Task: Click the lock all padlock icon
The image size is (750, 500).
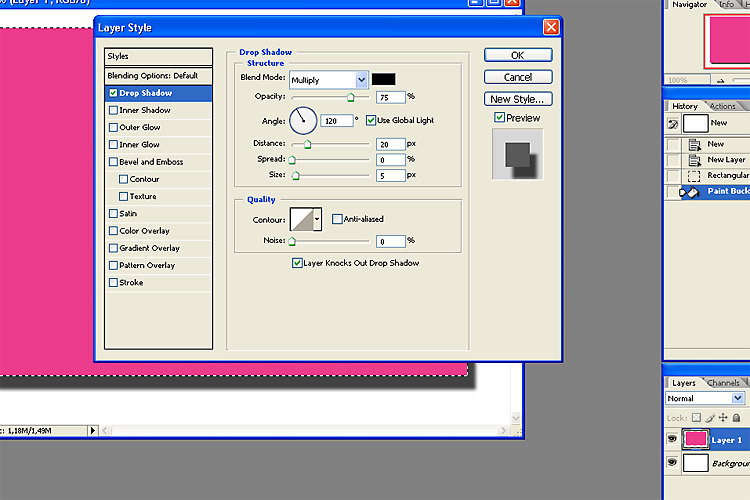Action: (737, 418)
